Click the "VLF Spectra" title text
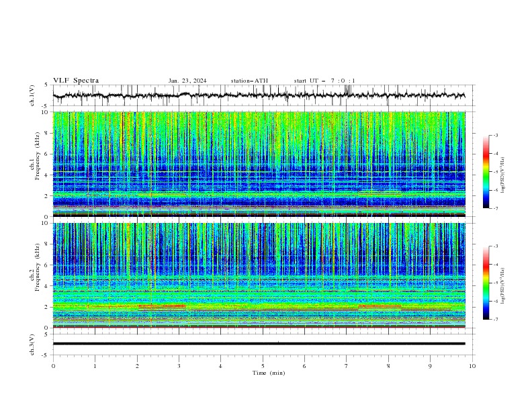532x411 pixels. [76, 81]
